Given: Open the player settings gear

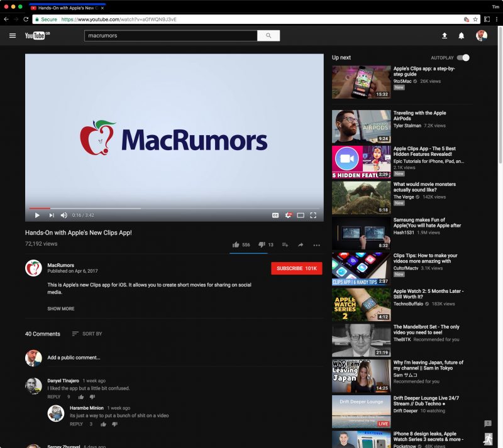Looking at the screenshot, I should coord(289,215).
